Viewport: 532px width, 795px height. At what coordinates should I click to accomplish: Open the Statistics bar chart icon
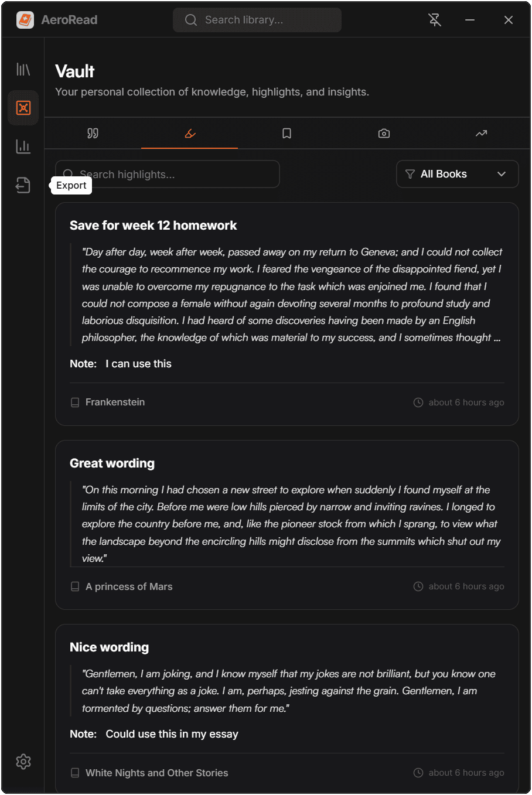point(23,146)
